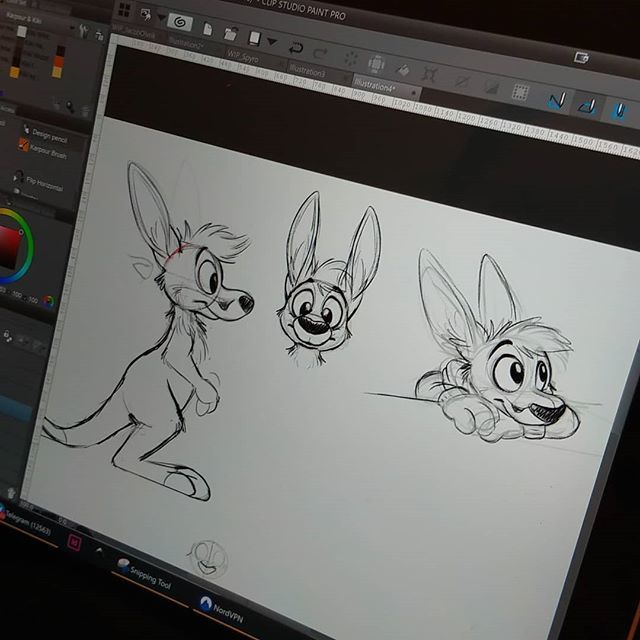Expand the dropdown arrow beside the Save icon
This screenshot has height=640, width=640.
272,41
